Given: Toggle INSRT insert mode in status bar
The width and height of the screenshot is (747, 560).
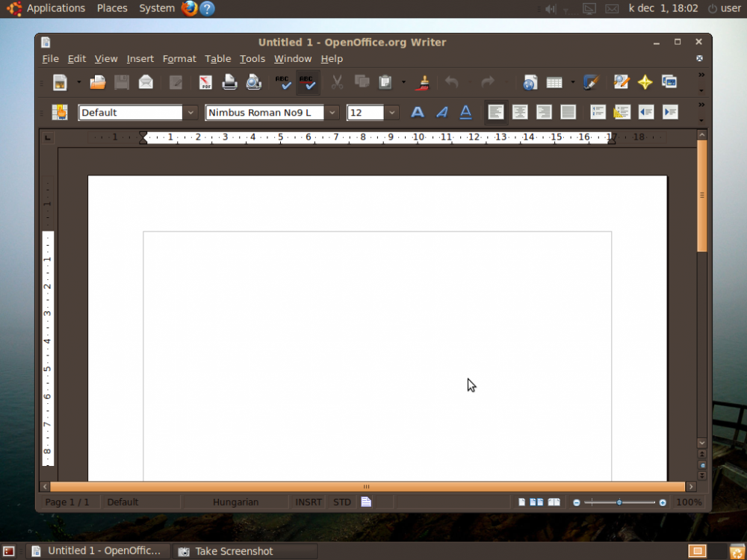Looking at the screenshot, I should point(309,503).
